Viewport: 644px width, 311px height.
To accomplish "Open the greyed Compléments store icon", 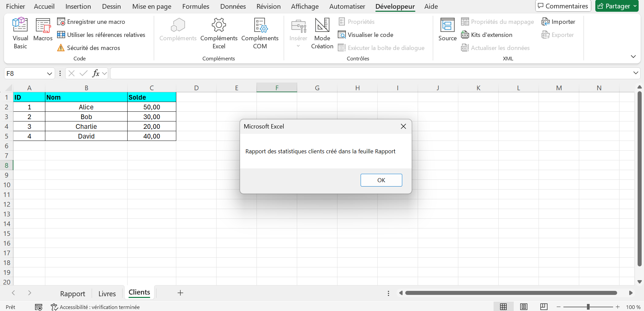I will click(x=178, y=30).
